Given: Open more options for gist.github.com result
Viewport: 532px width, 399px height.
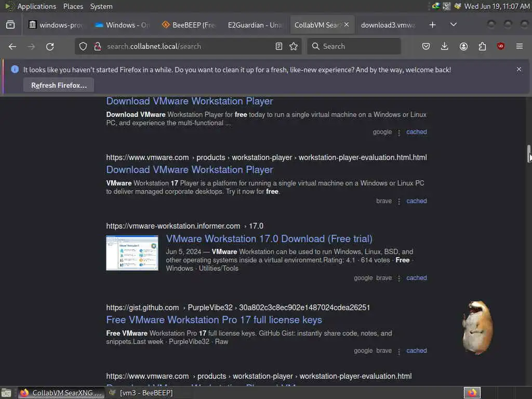Looking at the screenshot, I should point(399,351).
